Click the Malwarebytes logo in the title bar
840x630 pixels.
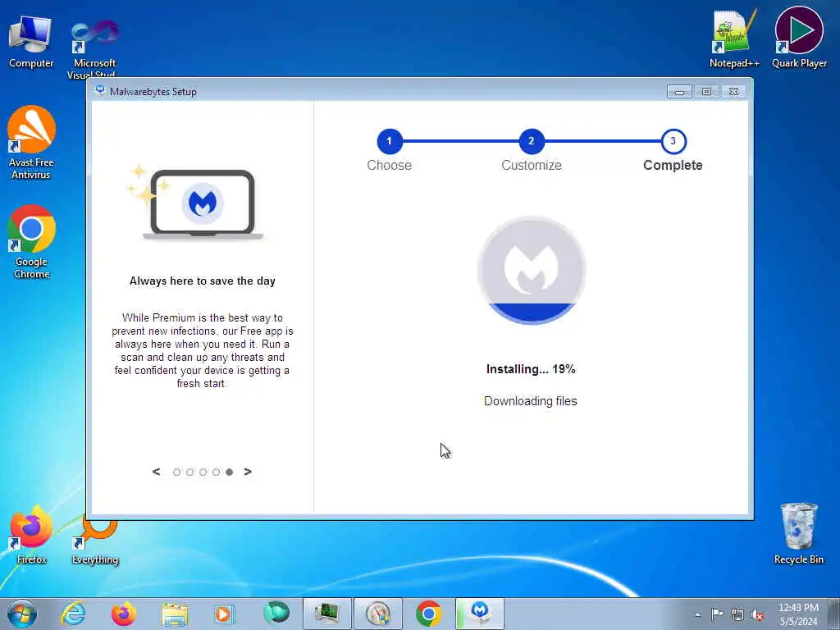[x=99, y=91]
